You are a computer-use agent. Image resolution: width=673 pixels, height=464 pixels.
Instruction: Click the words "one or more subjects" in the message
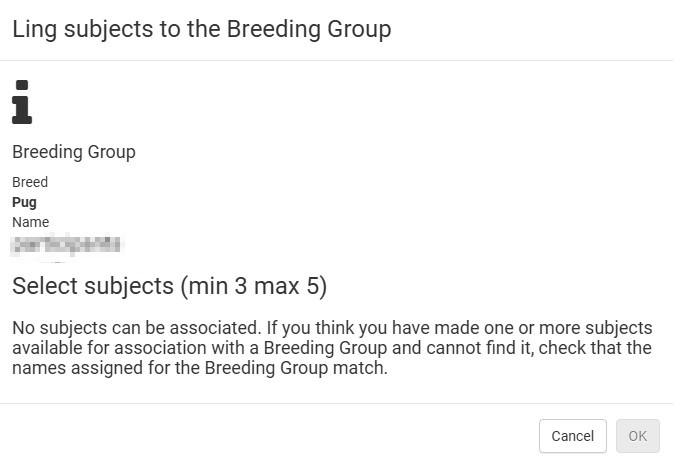[x=573, y=328]
